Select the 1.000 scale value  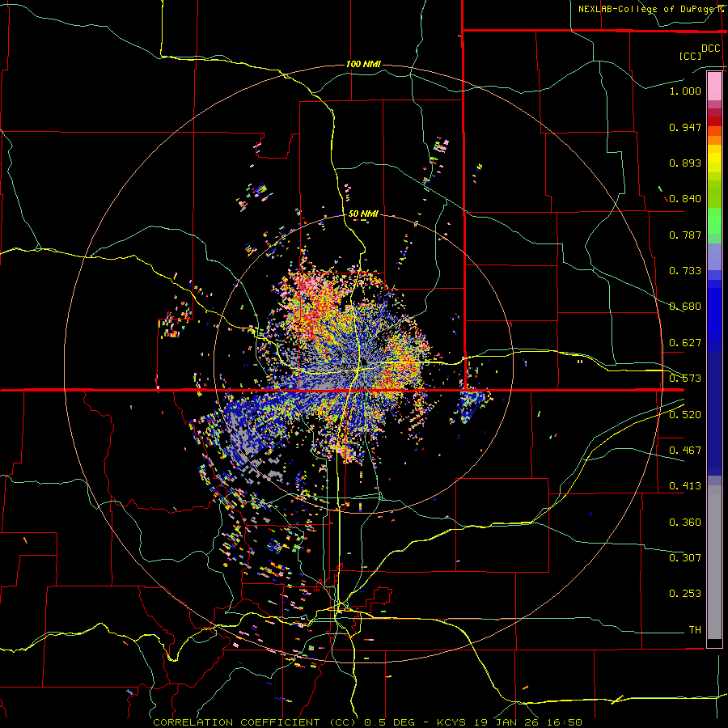click(x=685, y=91)
